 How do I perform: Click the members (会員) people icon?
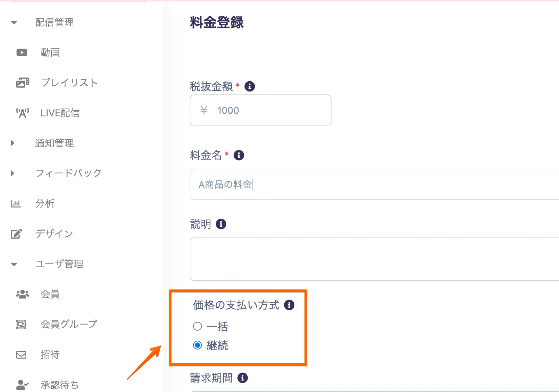(x=22, y=294)
